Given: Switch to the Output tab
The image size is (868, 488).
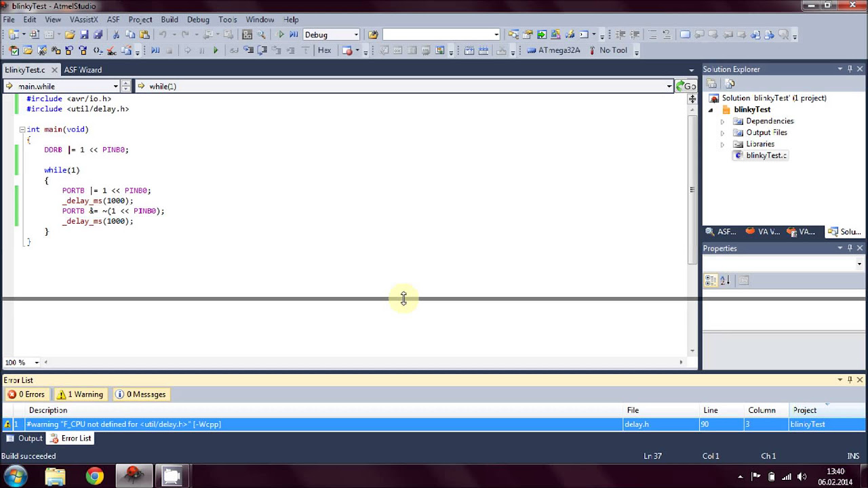Looking at the screenshot, I should point(24,439).
